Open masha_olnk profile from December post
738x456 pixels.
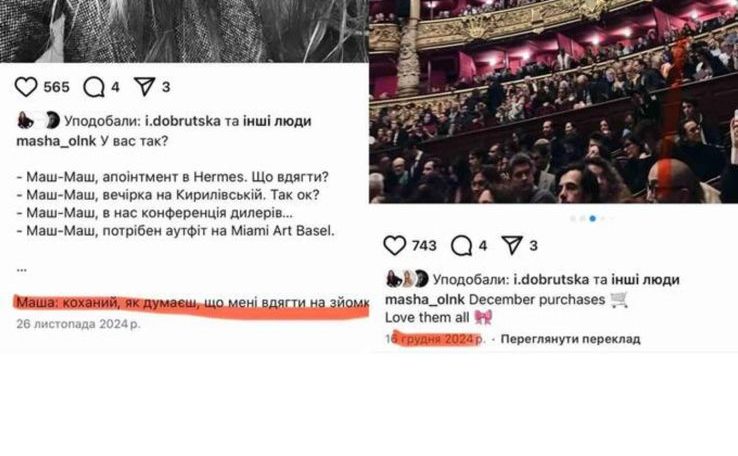pyautogui.click(x=425, y=300)
